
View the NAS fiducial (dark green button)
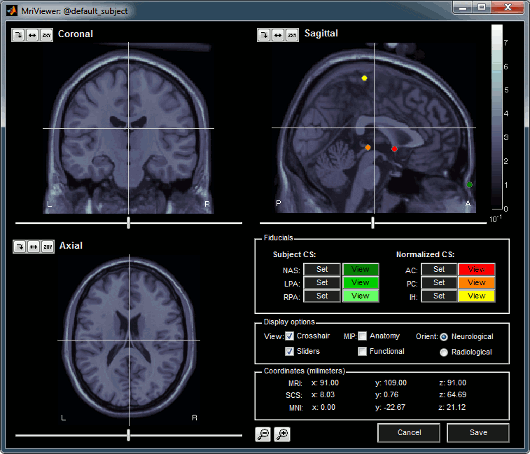click(360, 269)
